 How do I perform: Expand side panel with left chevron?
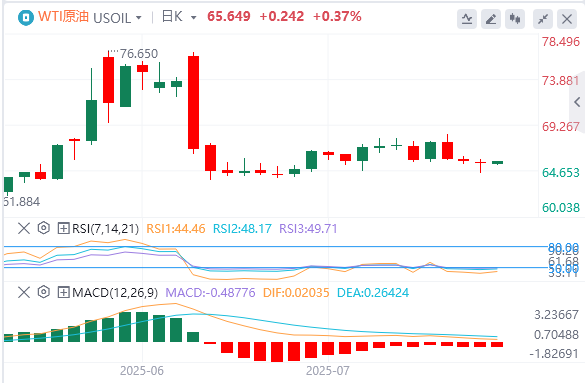point(577,102)
